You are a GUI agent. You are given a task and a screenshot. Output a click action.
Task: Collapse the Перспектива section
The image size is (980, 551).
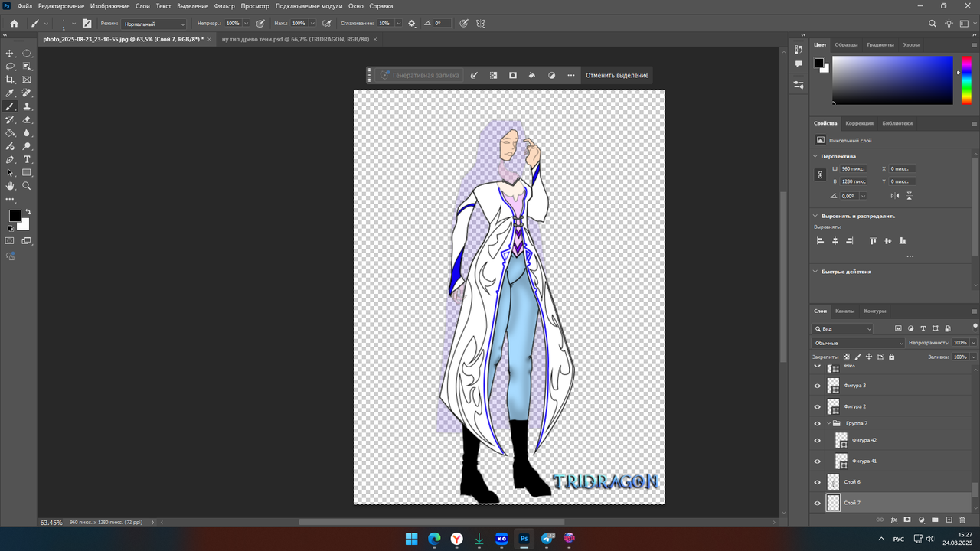(x=815, y=156)
